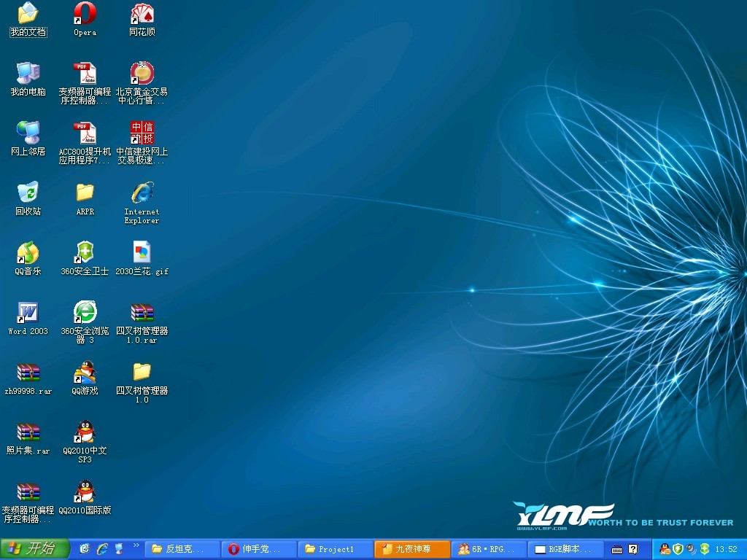The height and width of the screenshot is (560, 747).
Task: Open the keyboard language bar icon
Action: 617,550
